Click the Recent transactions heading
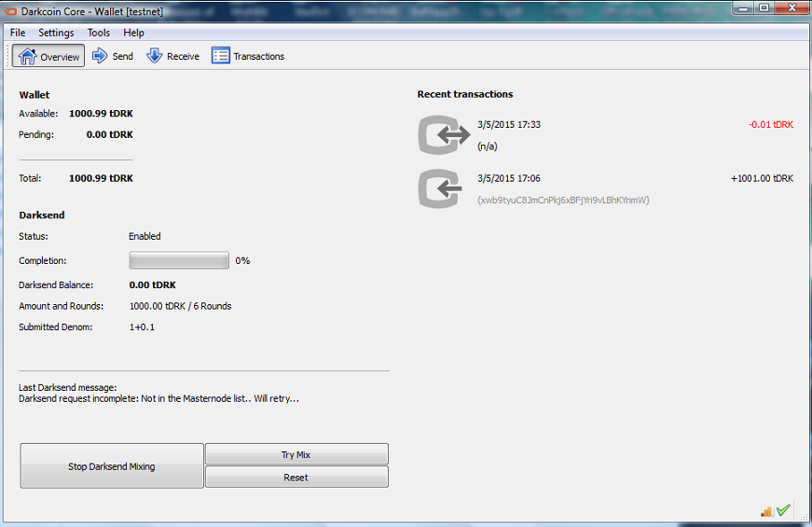Viewport: 812px width, 527px height. pos(465,94)
